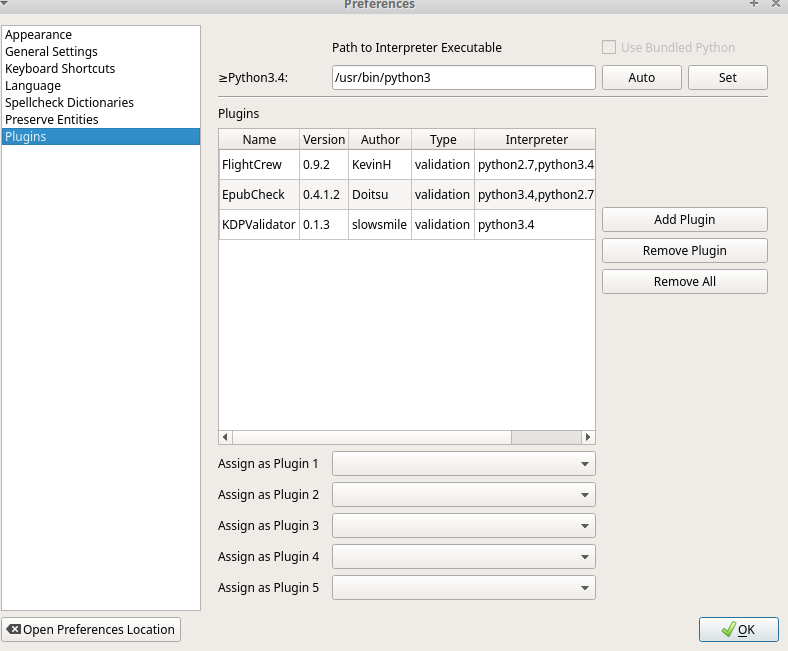The image size is (788, 651).
Task: Open the Language preferences page
Action: point(101,85)
